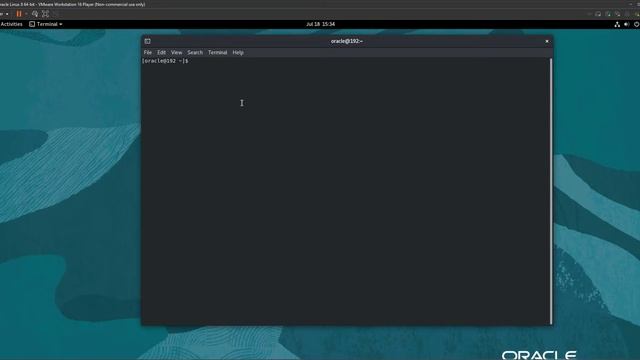Click the volume speaker icon in top bar

click(x=627, y=24)
